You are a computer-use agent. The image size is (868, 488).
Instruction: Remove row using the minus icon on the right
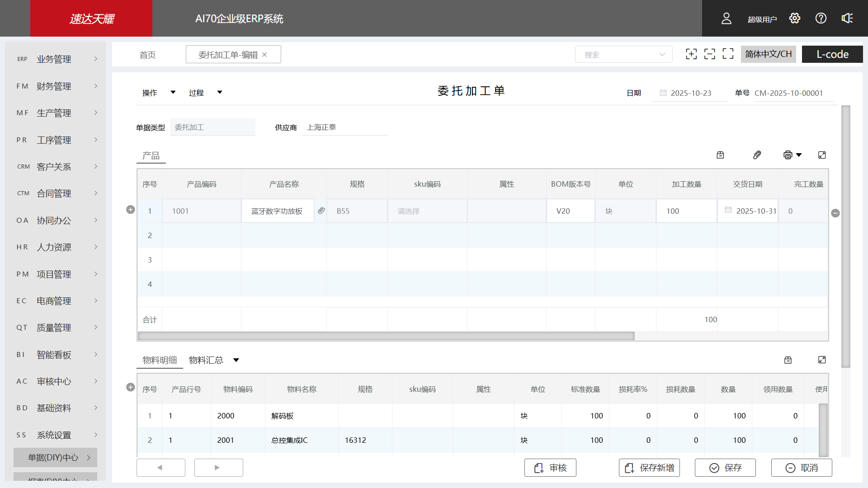(x=836, y=213)
